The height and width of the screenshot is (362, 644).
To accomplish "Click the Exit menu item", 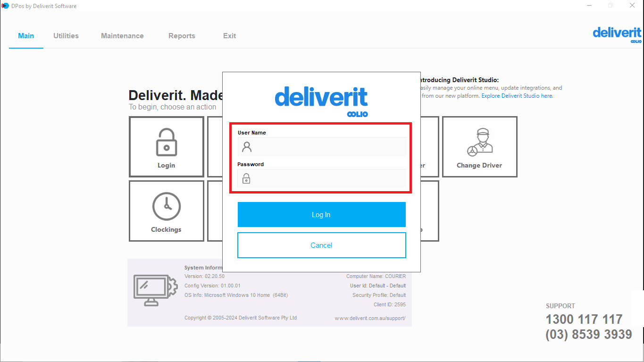I will (x=229, y=35).
